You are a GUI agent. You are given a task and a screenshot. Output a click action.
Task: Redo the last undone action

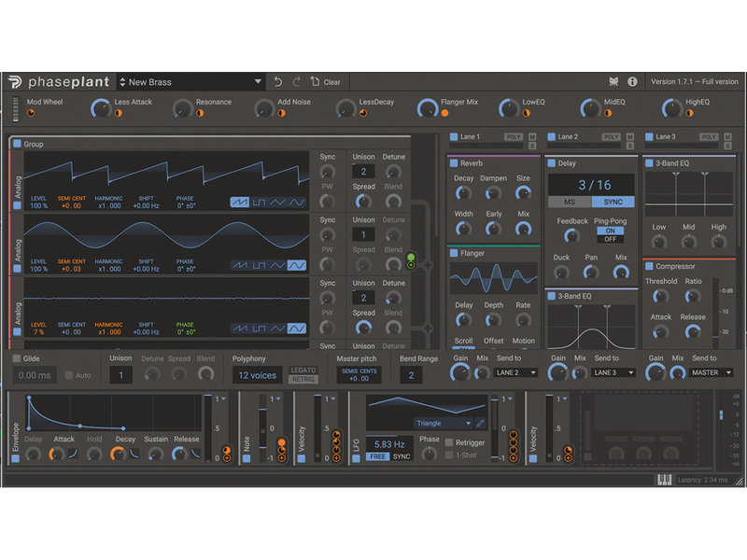click(296, 82)
